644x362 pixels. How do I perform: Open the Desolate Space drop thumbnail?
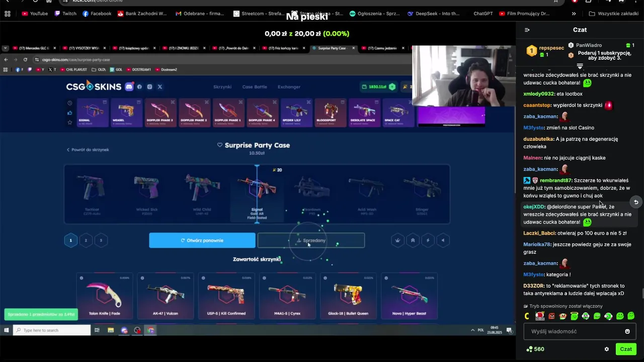coord(364,113)
